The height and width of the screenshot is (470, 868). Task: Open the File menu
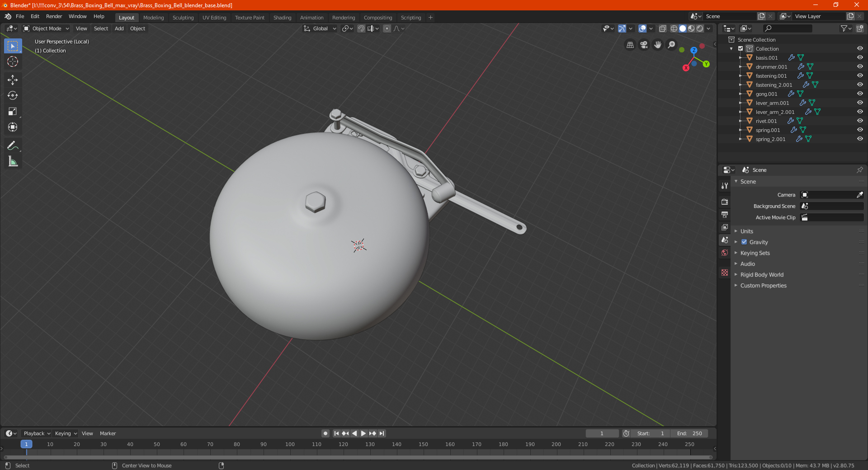(x=20, y=16)
